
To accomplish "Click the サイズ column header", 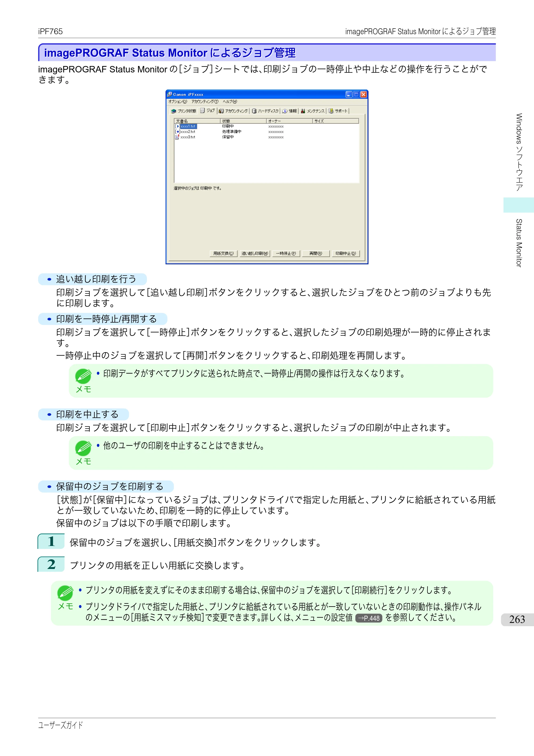I will point(336,121).
